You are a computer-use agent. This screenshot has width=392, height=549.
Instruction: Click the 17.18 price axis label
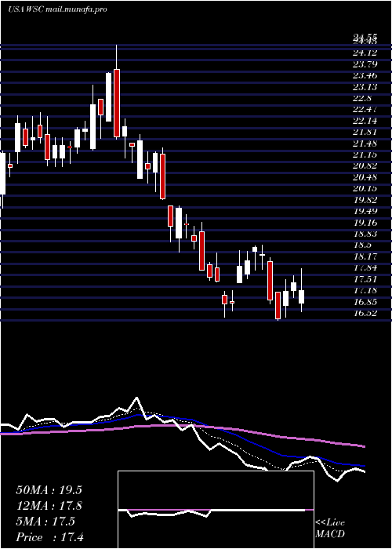click(365, 290)
